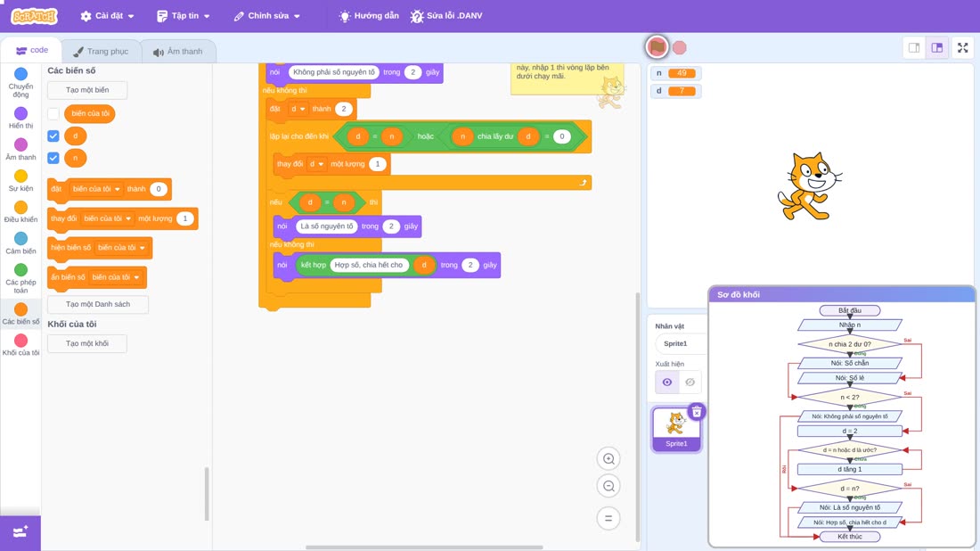Open the Hướng dẫn tutorials
The image size is (980, 551).
(369, 16)
